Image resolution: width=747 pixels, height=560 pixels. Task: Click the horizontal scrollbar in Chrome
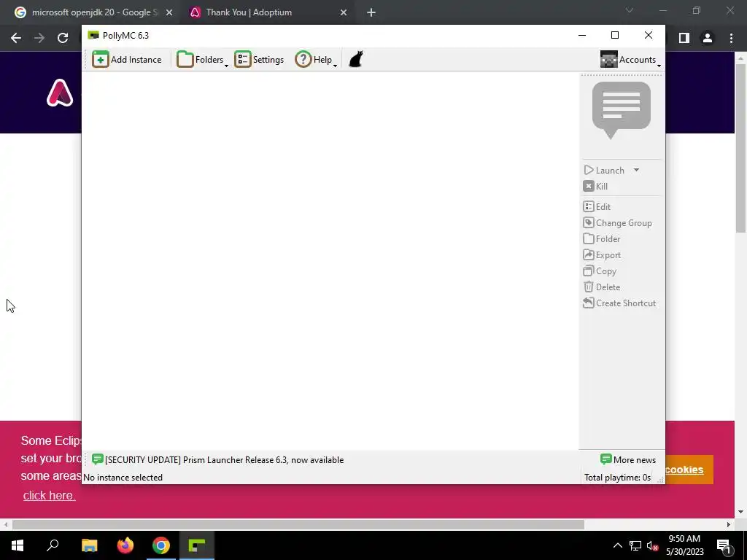click(x=298, y=525)
